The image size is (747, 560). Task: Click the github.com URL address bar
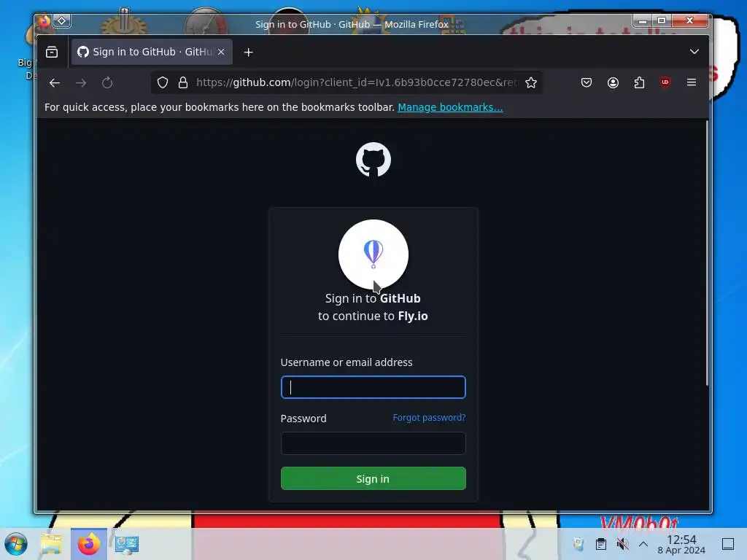click(356, 82)
